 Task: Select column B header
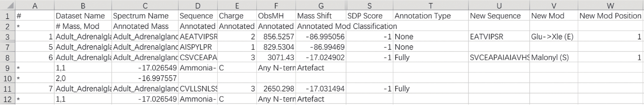pos(83,5)
